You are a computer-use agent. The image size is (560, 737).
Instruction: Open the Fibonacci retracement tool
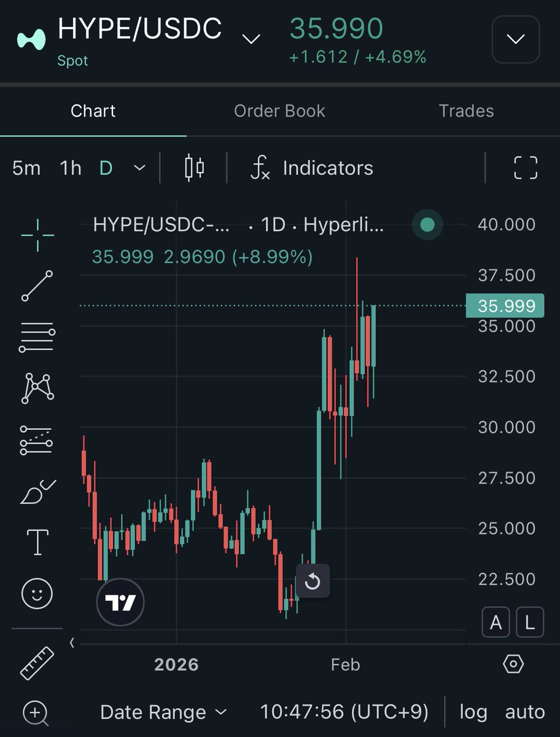point(37,337)
